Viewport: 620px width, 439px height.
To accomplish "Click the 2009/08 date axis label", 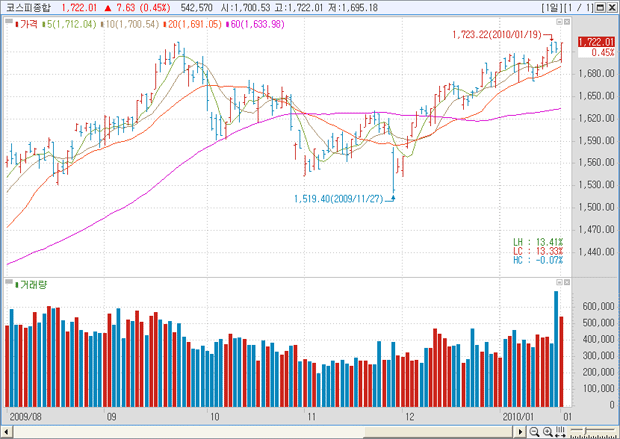I will click(x=25, y=417).
